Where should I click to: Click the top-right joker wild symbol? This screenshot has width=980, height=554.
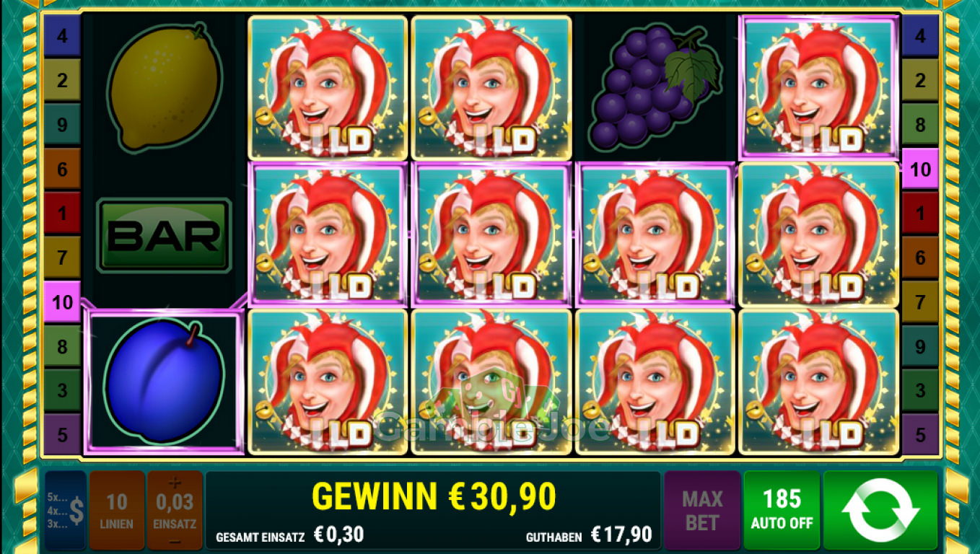click(x=818, y=87)
